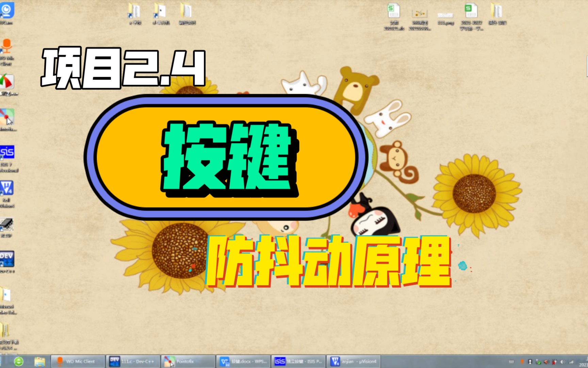Image resolution: width=588 pixels, height=368 pixels.
Task: Open the blue webcam app desktop icon
Action: pyautogui.click(x=6, y=13)
